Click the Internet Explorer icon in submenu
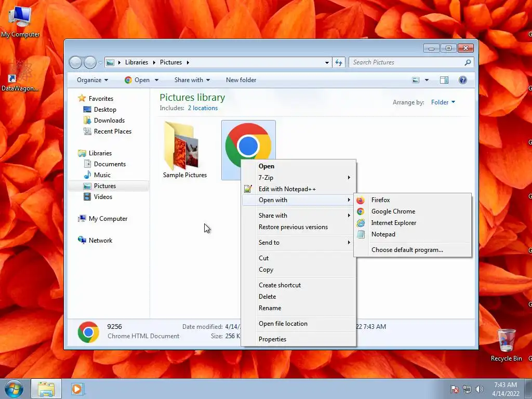Viewport: 532px width, 399px height. pyautogui.click(x=361, y=223)
